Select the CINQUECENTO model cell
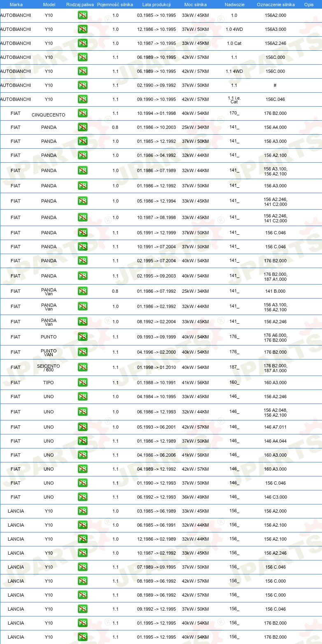The height and width of the screenshot is (644, 322). (49, 115)
